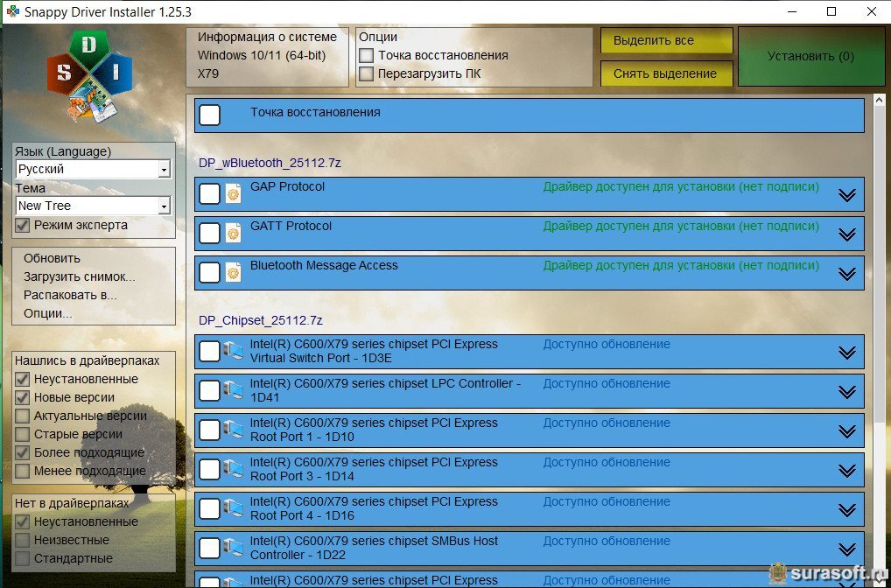Screen dimensions: 891x588
Task: Toggle Режим эксперта checkbox
Action: pos(22,226)
